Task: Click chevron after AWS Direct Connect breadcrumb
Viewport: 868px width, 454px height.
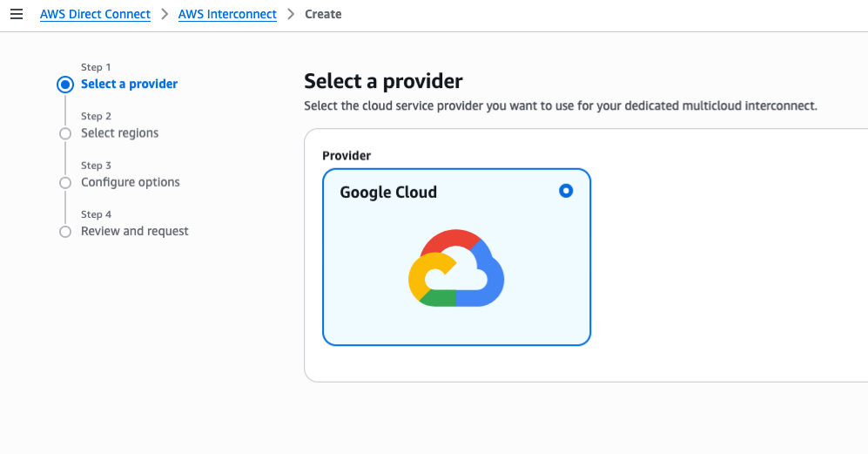Action: 165,15
